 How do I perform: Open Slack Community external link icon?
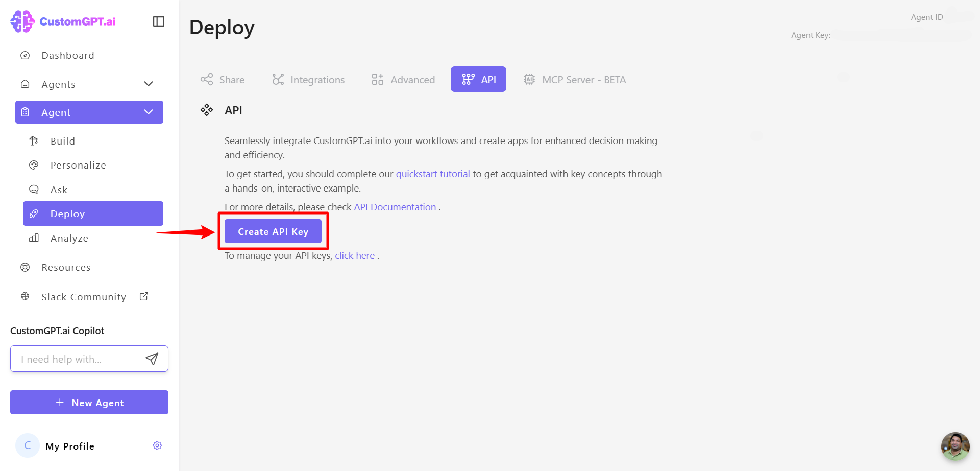144,296
